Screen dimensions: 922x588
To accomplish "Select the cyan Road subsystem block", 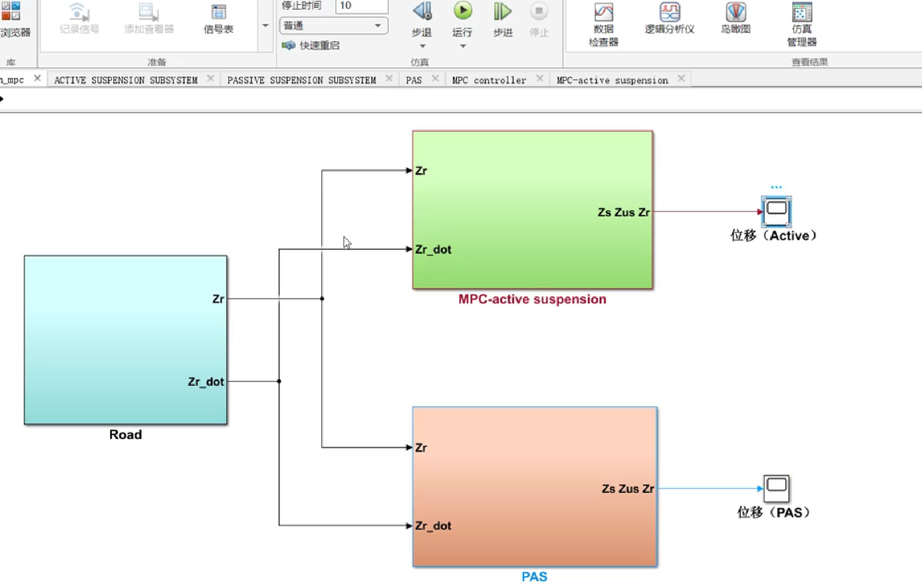I will (x=126, y=340).
